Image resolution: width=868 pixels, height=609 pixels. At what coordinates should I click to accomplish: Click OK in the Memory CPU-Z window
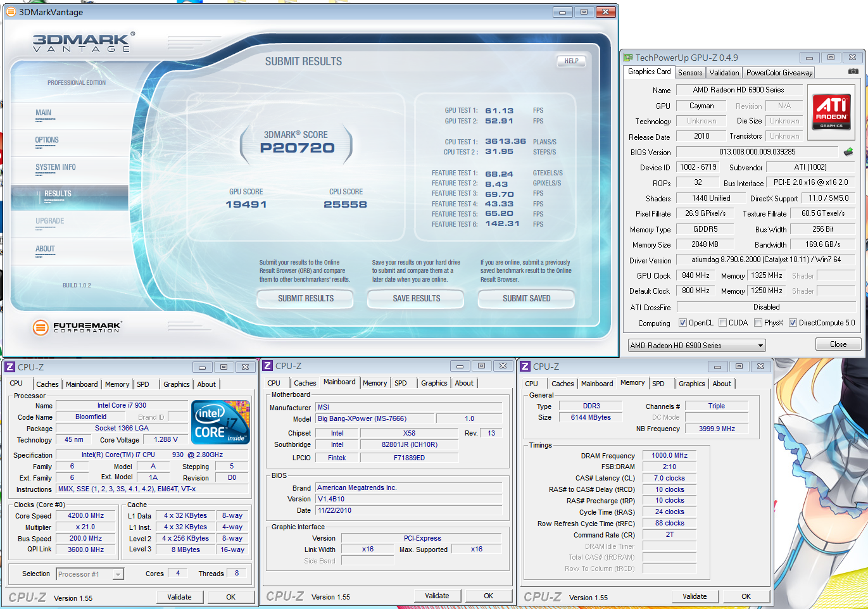coord(746,596)
